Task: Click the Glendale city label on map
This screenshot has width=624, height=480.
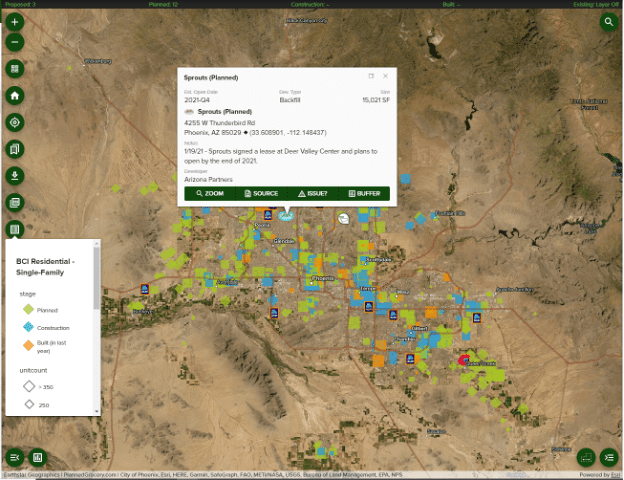Action: [284, 241]
